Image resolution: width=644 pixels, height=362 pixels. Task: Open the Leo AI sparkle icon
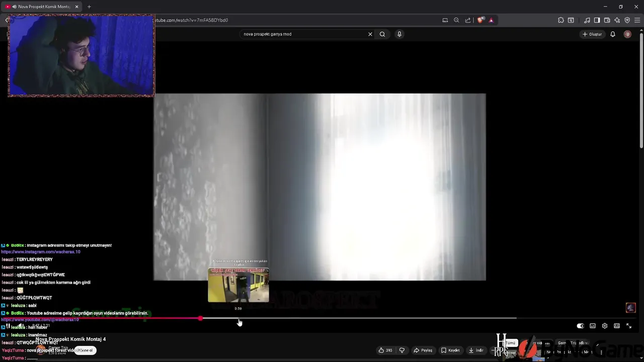[617, 20]
